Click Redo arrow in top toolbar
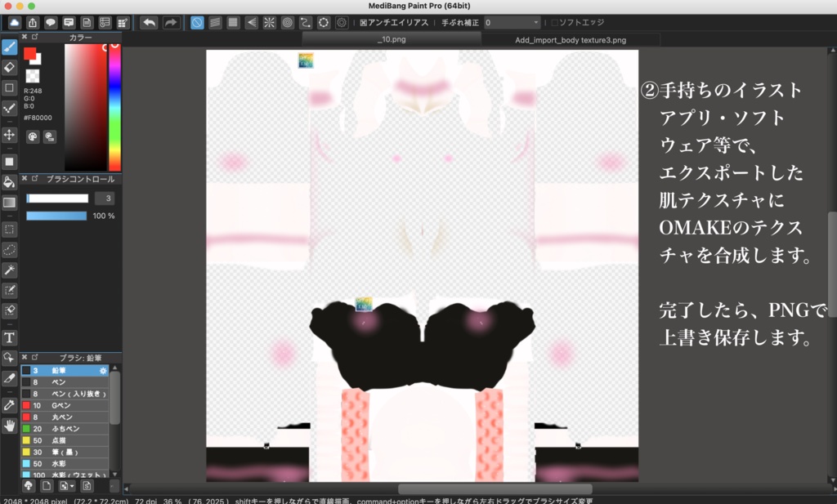Screen dimensions: 837x504 click(171, 22)
